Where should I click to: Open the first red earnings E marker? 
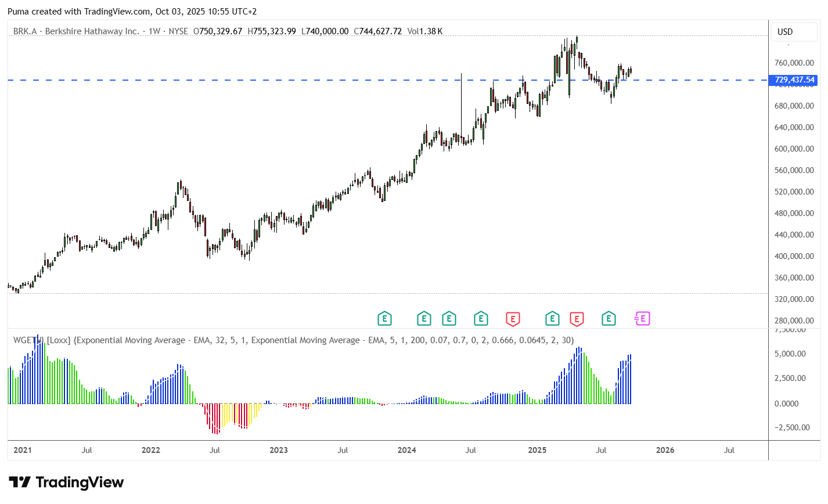[513, 318]
